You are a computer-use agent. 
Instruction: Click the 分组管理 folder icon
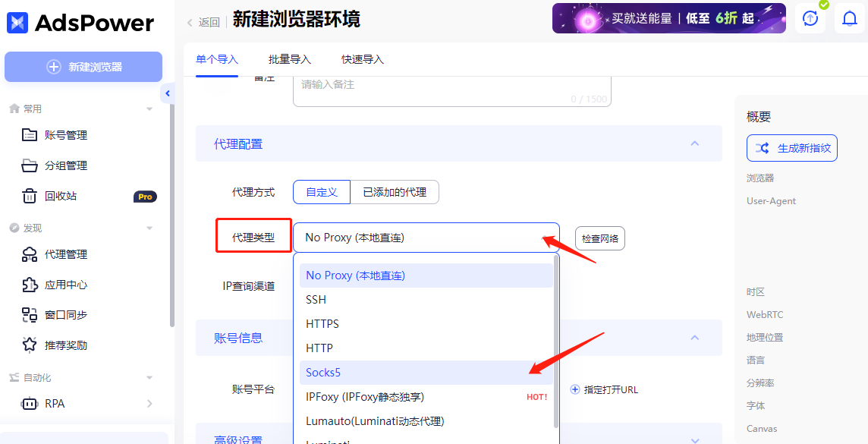pyautogui.click(x=30, y=165)
